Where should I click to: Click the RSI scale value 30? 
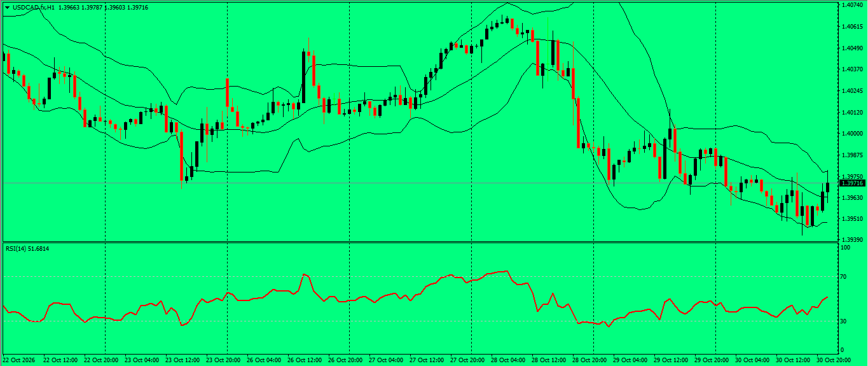844,321
